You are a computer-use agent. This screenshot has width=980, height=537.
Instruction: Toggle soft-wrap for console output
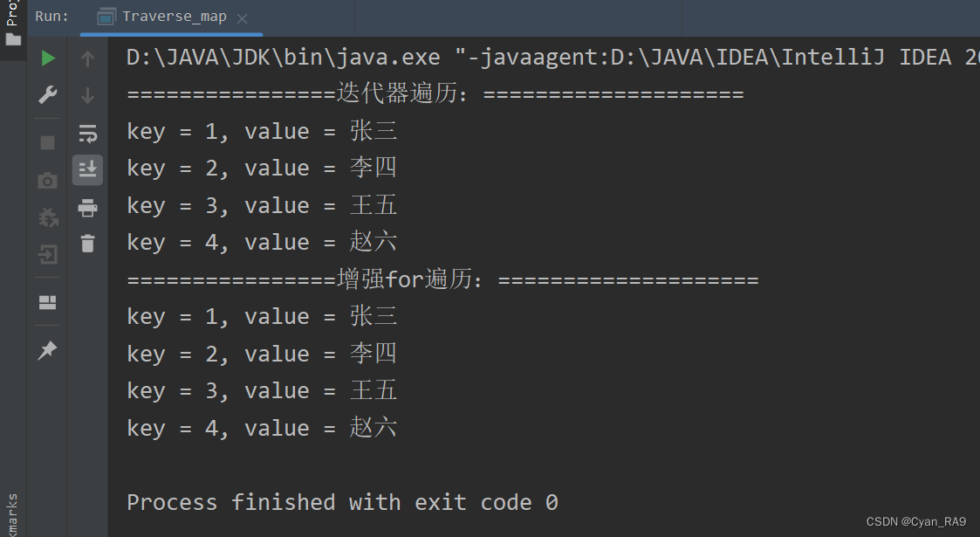[x=87, y=133]
